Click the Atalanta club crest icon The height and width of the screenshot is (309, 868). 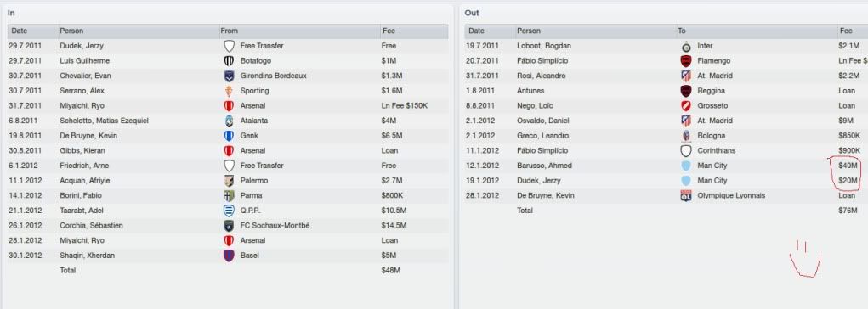[x=229, y=121]
